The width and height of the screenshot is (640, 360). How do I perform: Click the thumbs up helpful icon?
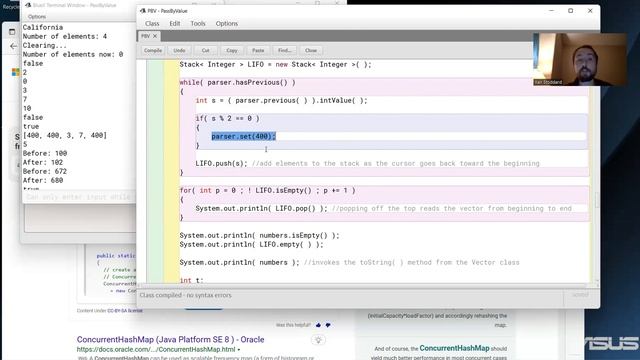(318, 325)
